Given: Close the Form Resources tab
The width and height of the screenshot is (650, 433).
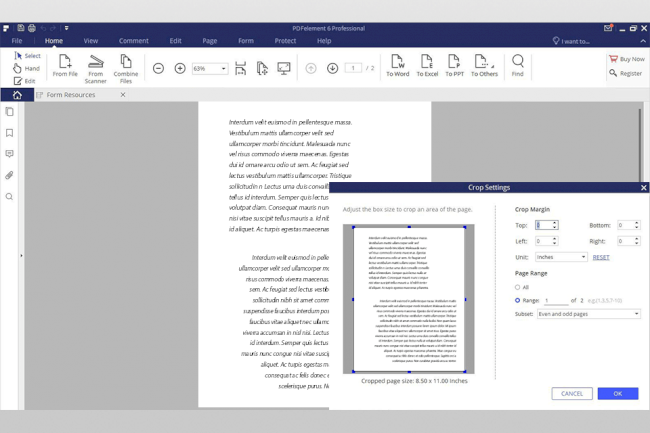Looking at the screenshot, I should [x=123, y=95].
